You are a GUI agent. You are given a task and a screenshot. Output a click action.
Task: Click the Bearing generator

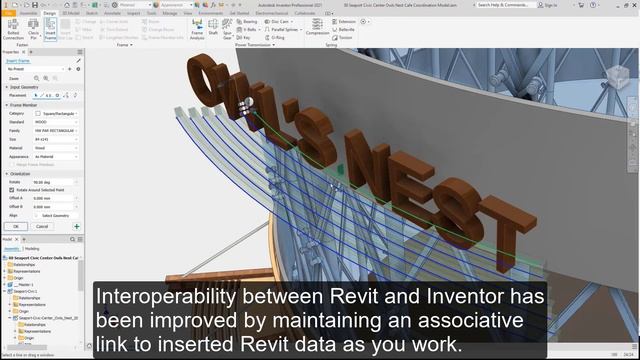pos(247,21)
